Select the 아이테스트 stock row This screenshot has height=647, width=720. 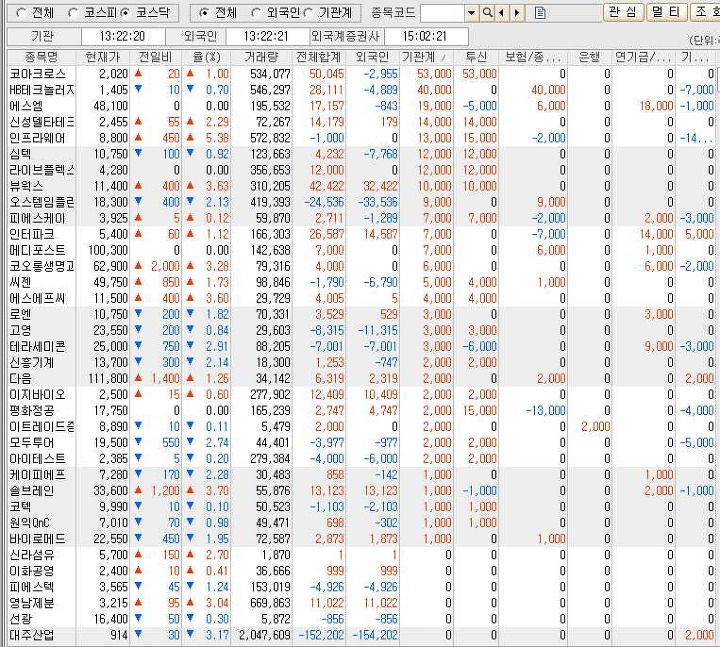click(x=363, y=459)
